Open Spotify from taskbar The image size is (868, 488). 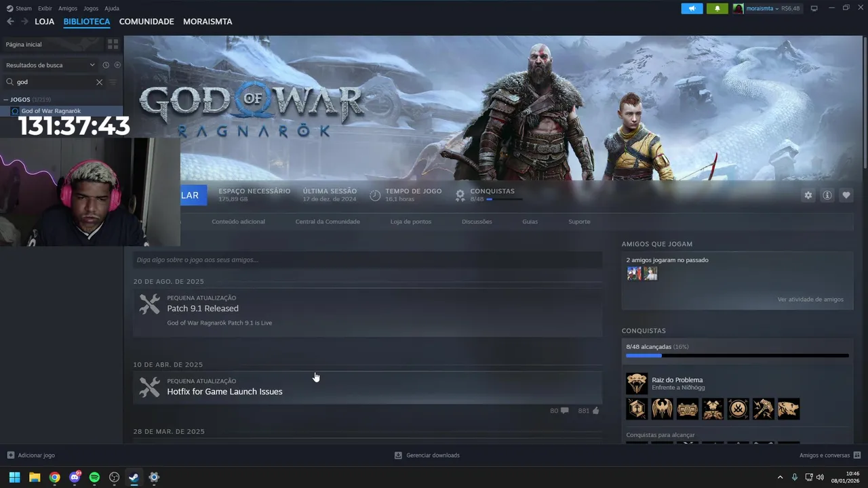(x=94, y=477)
